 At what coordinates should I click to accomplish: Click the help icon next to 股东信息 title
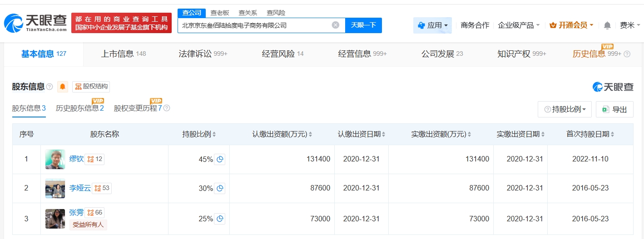[50, 87]
